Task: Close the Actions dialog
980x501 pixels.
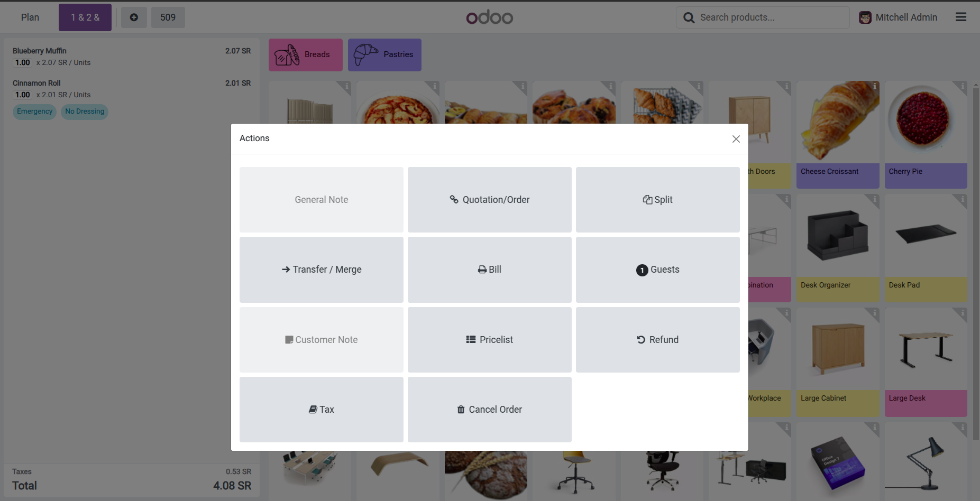Action: (x=736, y=138)
